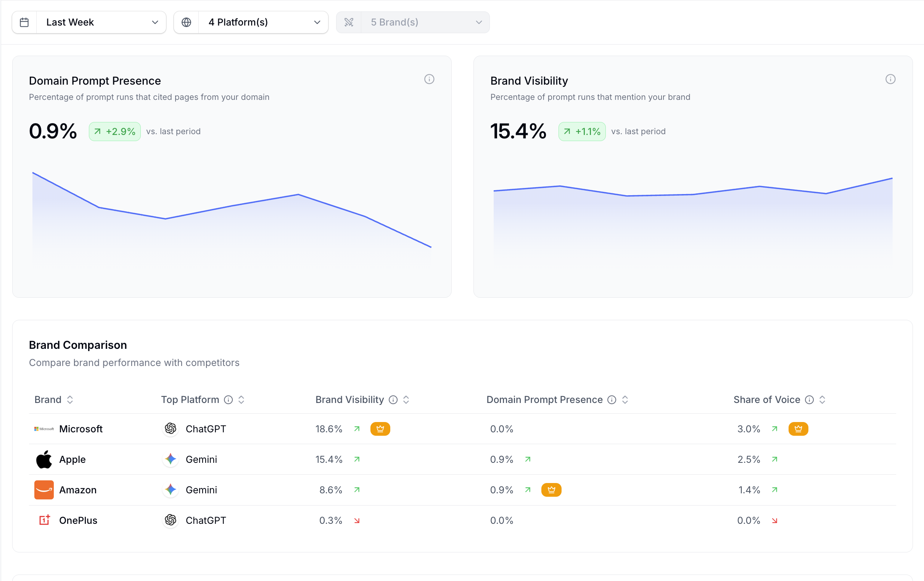Screen dimensions: 924x581
Task: Click info icon next to Top Platform header
Action: point(228,400)
